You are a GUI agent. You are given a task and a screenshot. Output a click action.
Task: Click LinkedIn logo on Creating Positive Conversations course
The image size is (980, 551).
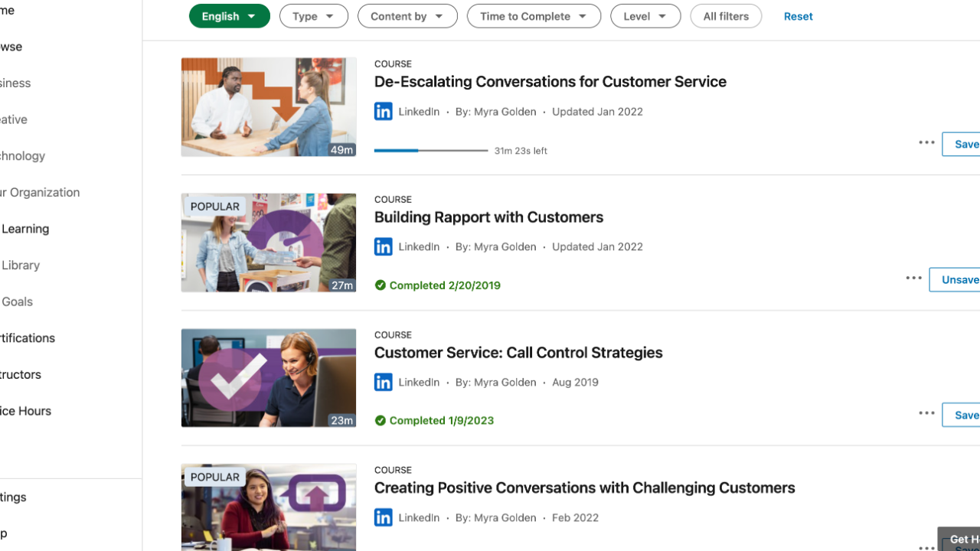click(x=383, y=518)
